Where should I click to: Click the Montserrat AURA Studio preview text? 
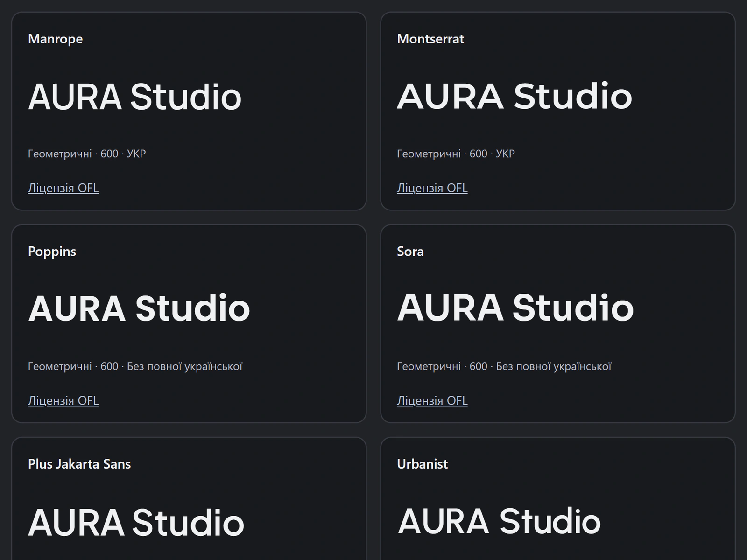click(x=514, y=96)
